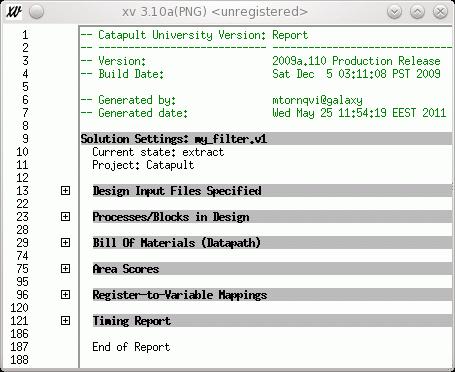Click the Area Scores heading text
This screenshot has height=372, width=455.
[x=126, y=269]
